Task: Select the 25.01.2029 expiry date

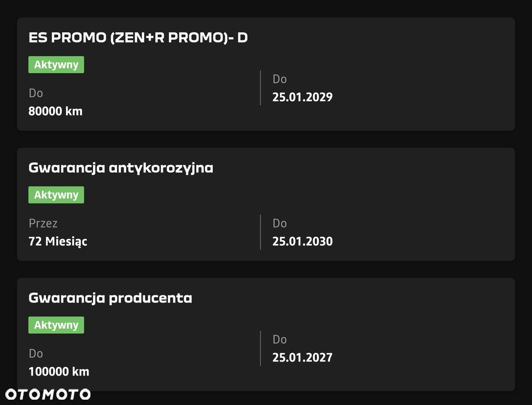Action: pos(302,97)
